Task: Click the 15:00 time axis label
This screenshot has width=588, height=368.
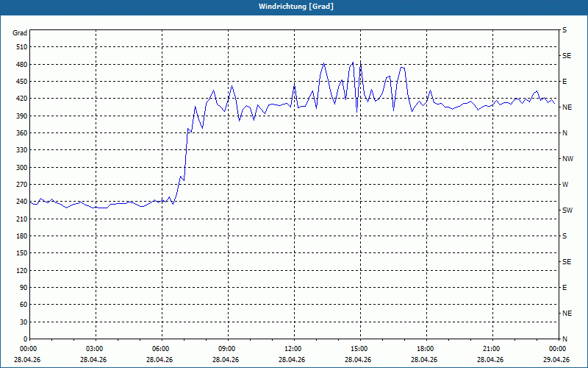Action: (359, 349)
